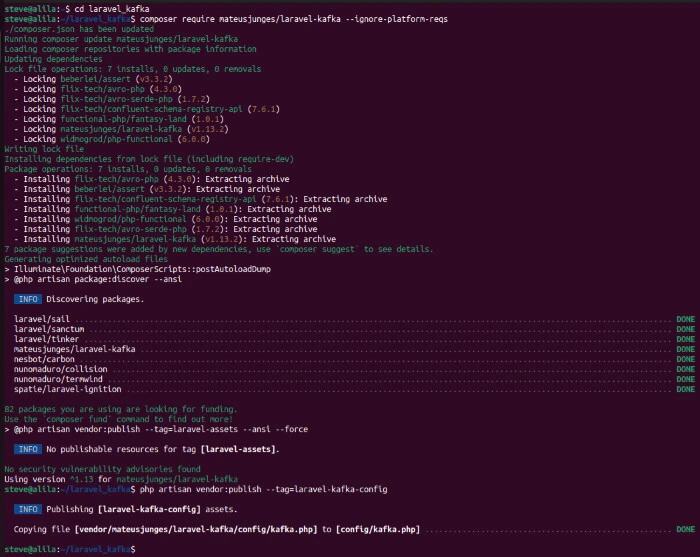Screen dimensions: 700x557
Task: Click 'Loading composer repositories with package information'
Action: 130,49
